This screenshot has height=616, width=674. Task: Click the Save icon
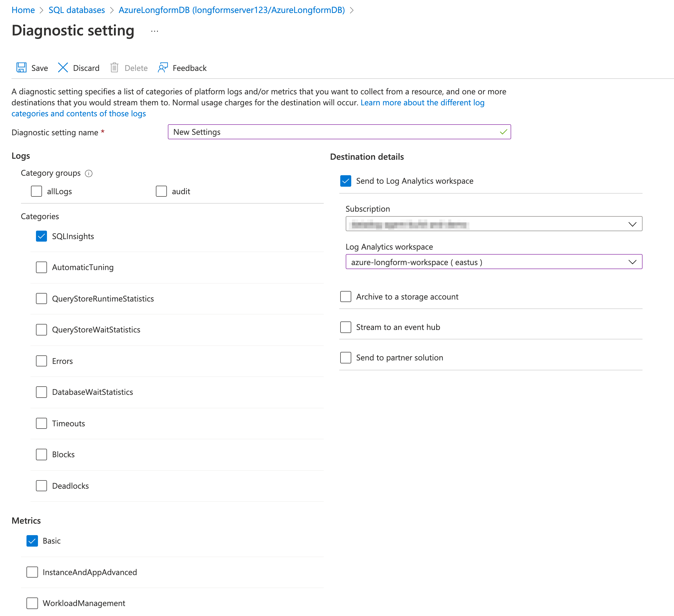tap(21, 68)
